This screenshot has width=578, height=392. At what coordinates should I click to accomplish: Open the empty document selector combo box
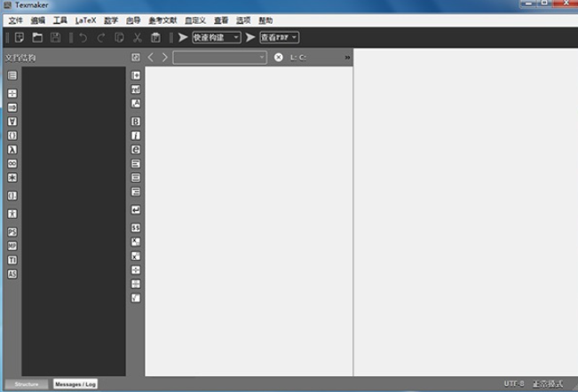click(219, 57)
